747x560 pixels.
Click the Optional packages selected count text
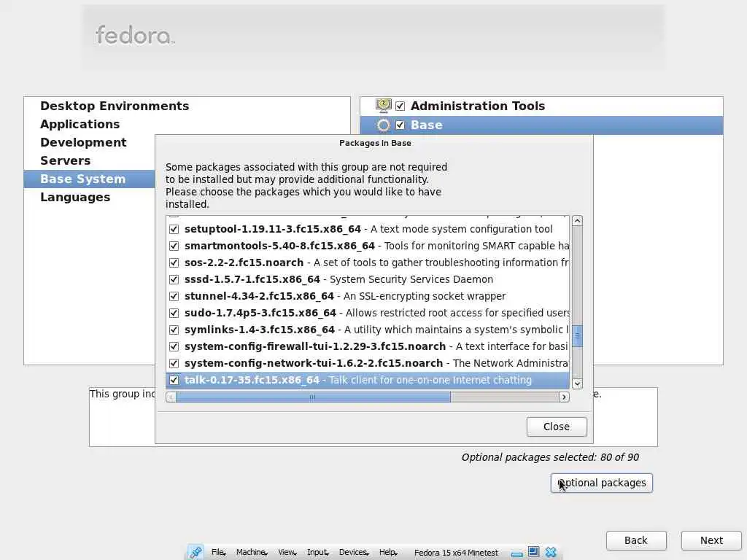pos(550,457)
